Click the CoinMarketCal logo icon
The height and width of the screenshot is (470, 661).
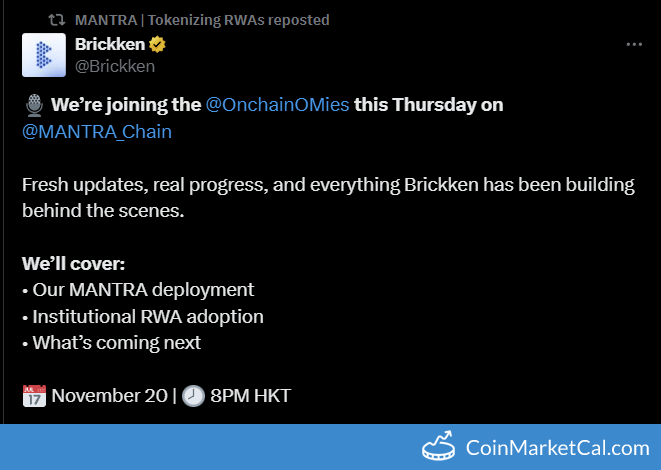click(436, 447)
